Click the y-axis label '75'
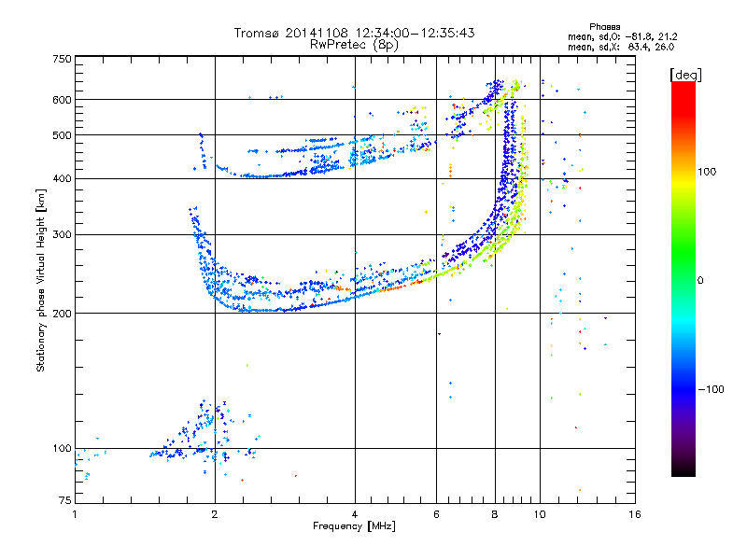The height and width of the screenshot is (560, 747). pos(65,500)
